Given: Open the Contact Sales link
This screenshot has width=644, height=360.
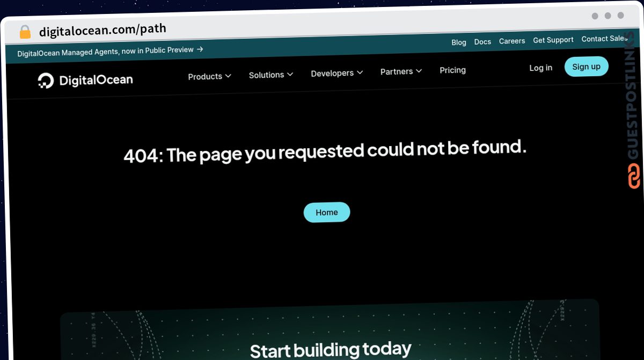Looking at the screenshot, I should click(604, 39).
